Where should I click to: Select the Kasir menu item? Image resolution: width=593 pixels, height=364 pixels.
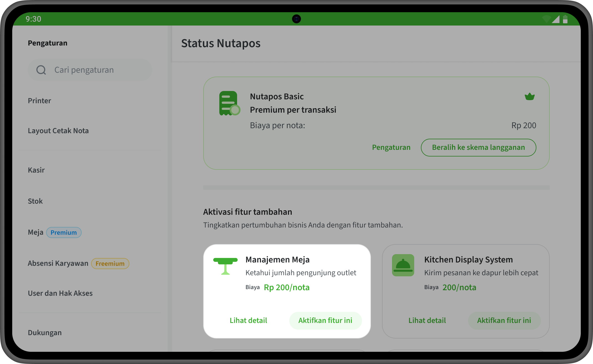[36, 170]
